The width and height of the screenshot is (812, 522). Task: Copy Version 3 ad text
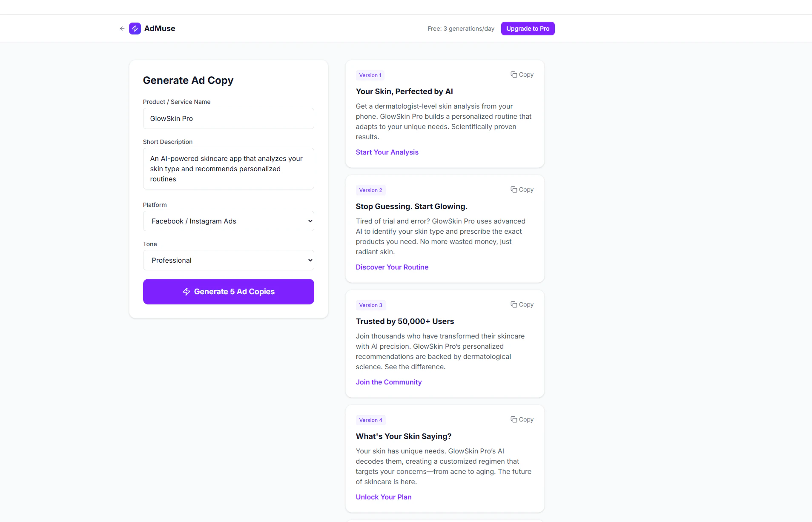(x=522, y=304)
